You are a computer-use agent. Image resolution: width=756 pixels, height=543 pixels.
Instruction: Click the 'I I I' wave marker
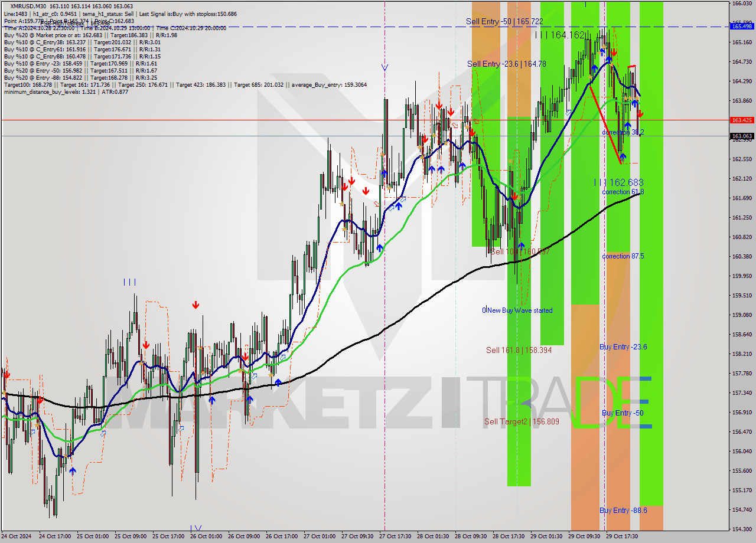pos(130,282)
